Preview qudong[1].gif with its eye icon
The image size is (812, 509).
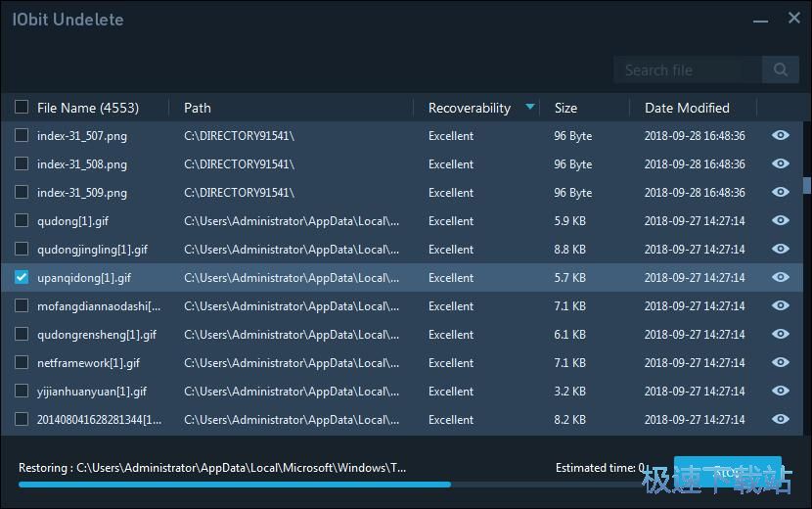point(781,221)
